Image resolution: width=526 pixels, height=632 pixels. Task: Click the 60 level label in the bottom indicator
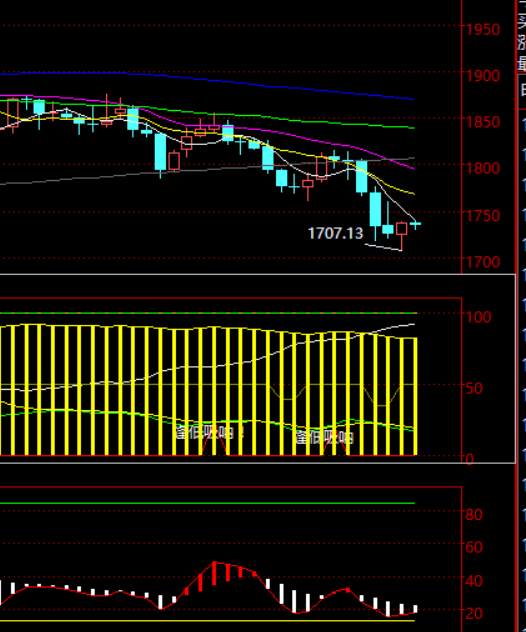tap(474, 547)
